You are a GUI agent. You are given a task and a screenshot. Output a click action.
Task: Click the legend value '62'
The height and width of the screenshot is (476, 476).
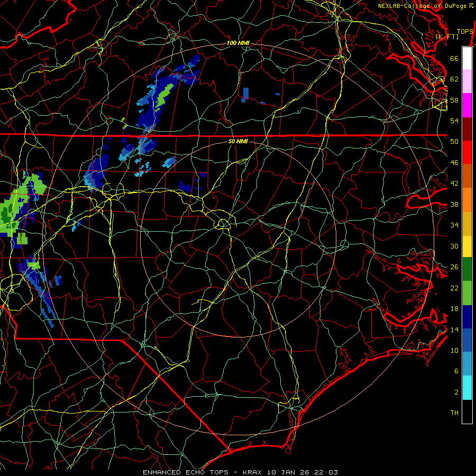click(454, 79)
